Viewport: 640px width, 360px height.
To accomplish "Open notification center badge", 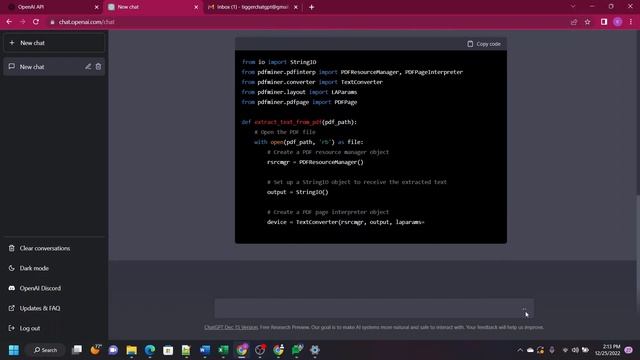I will (629, 350).
